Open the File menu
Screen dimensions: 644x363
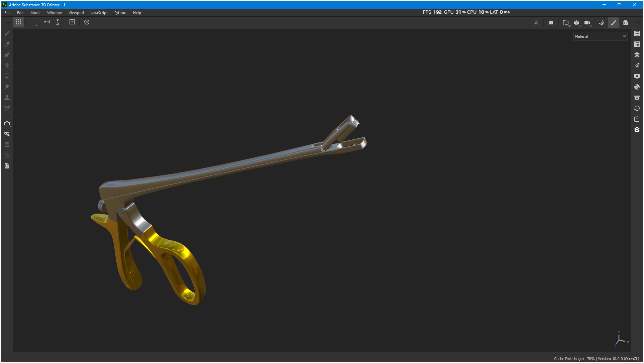point(7,13)
